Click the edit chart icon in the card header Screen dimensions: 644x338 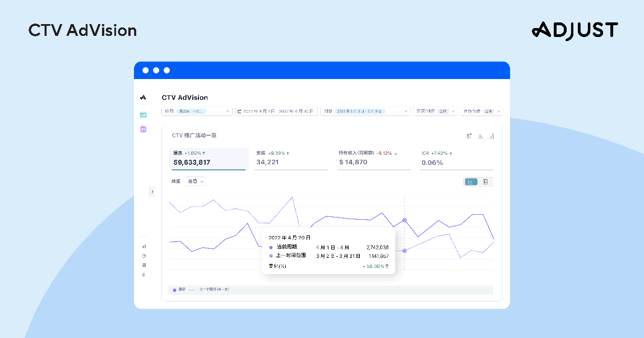click(492, 136)
